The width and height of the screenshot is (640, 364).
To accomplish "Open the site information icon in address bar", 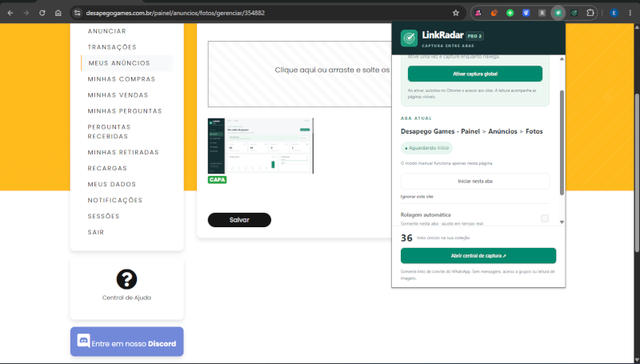I will coord(77,13).
